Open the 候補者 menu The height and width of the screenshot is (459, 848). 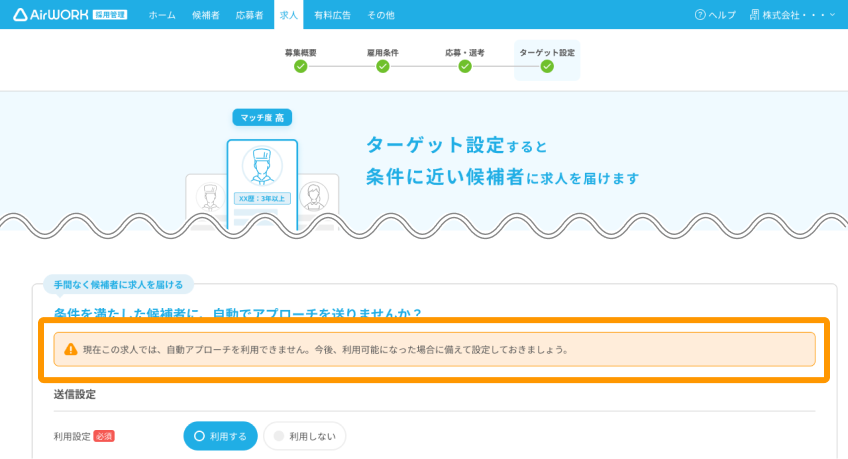click(206, 15)
